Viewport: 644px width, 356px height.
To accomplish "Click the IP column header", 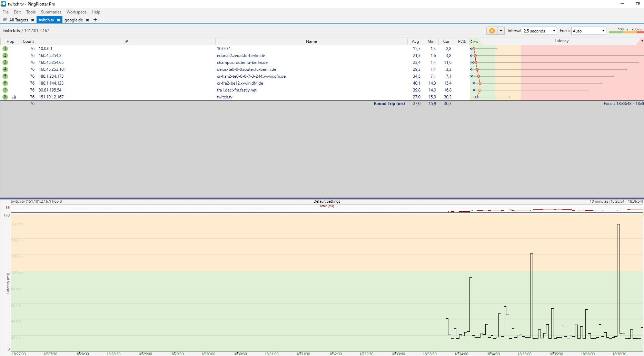I will (x=126, y=41).
